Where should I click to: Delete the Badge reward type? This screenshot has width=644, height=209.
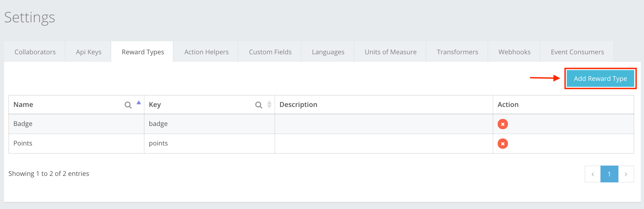tap(503, 124)
